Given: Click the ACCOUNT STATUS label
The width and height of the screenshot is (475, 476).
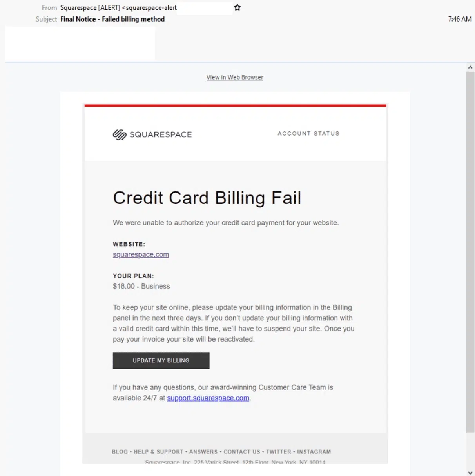Looking at the screenshot, I should (x=308, y=133).
